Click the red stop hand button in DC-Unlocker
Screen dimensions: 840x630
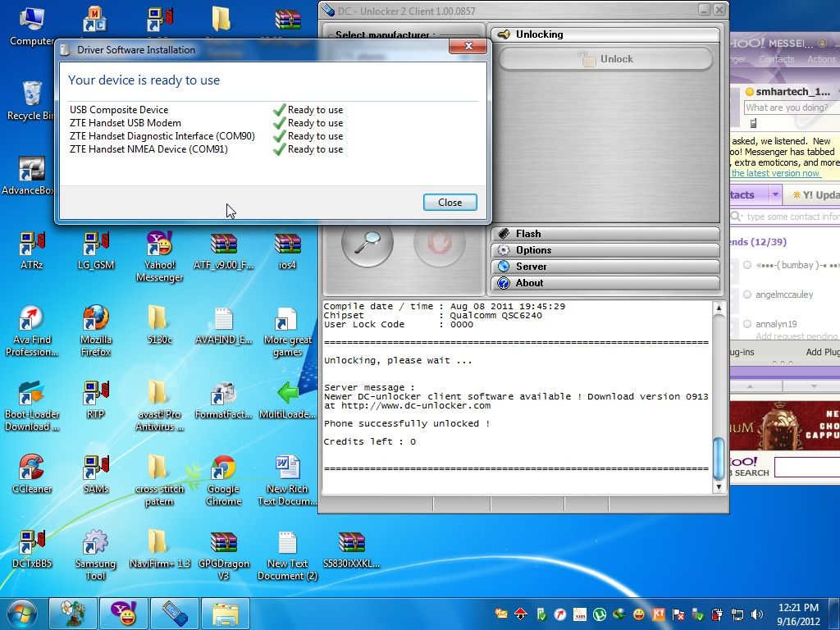(x=440, y=244)
